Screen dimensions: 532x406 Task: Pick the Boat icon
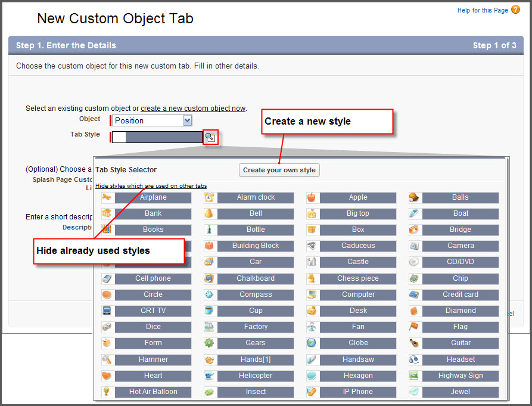(414, 213)
